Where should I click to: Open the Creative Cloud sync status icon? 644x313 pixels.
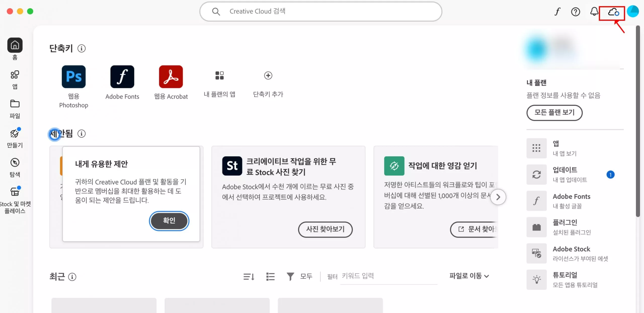coord(612,12)
